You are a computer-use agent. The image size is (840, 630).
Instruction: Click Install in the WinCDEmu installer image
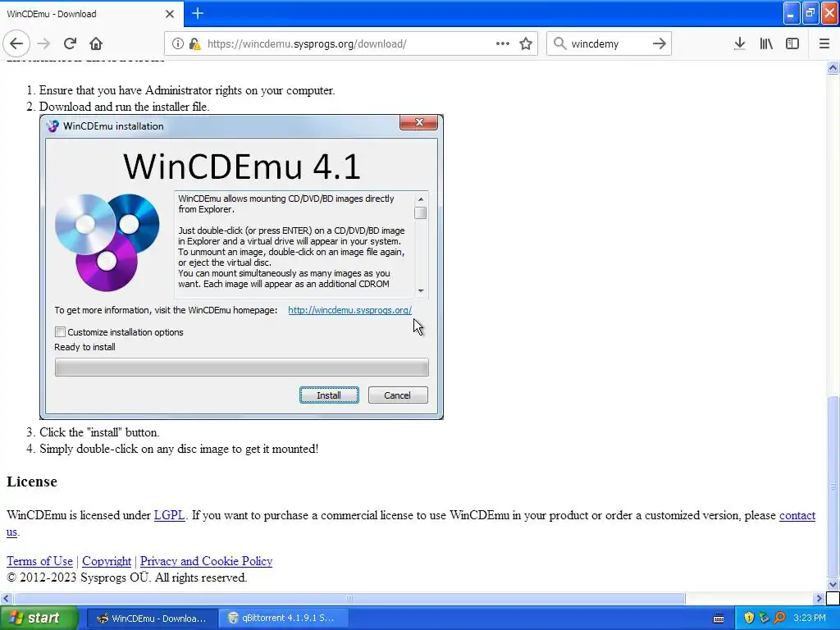click(x=329, y=395)
